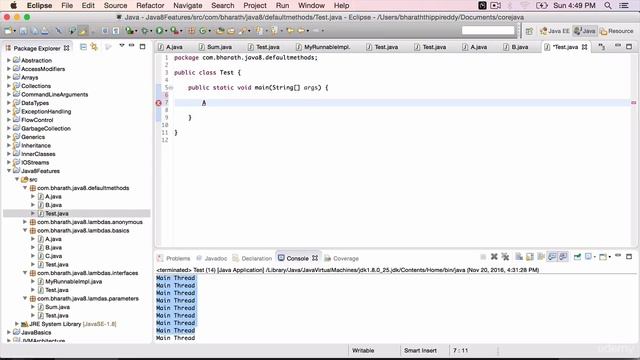Click the Search flashlight toolbar icon
The height and width of the screenshot is (360, 640).
243,31
